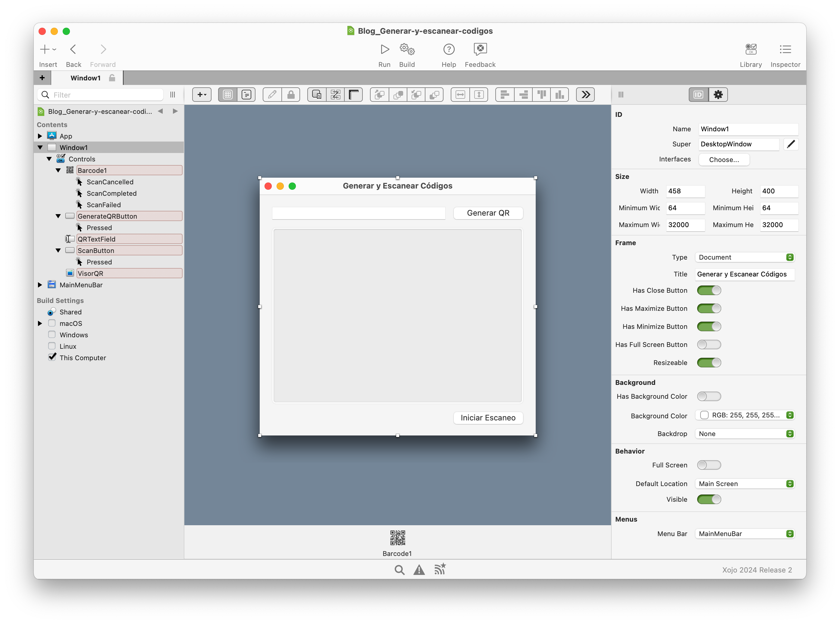
Task: Open Help from the toolbar
Action: (x=449, y=49)
